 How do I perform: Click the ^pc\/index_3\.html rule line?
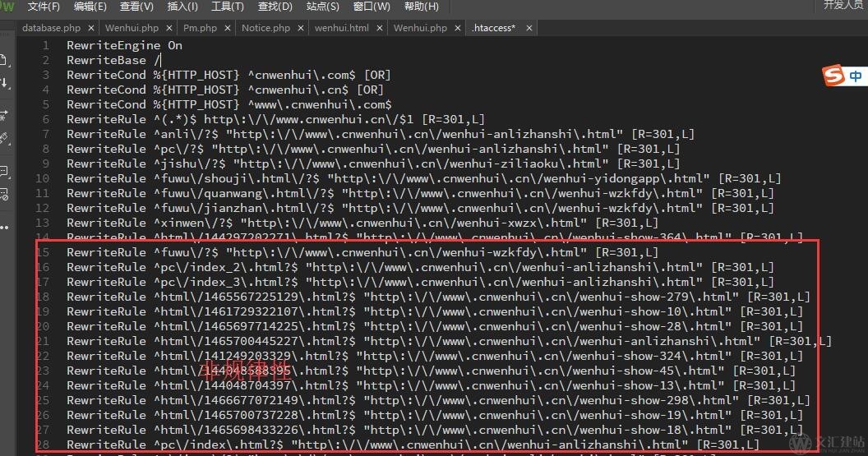[420, 283]
